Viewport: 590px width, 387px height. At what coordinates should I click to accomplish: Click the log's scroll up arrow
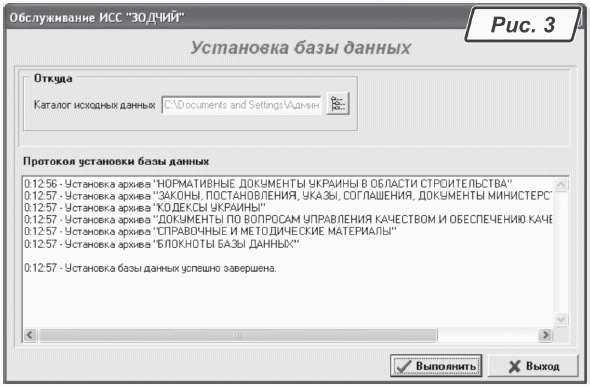point(561,184)
